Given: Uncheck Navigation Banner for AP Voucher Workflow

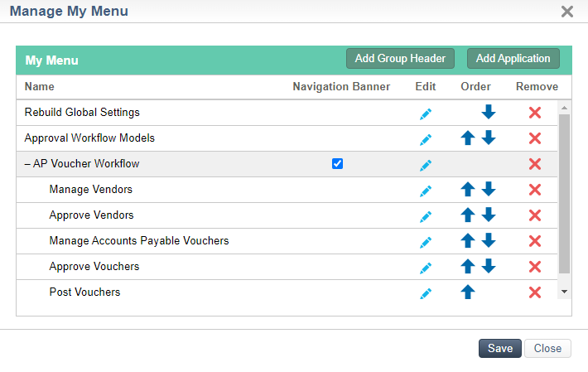Looking at the screenshot, I should [x=337, y=163].
